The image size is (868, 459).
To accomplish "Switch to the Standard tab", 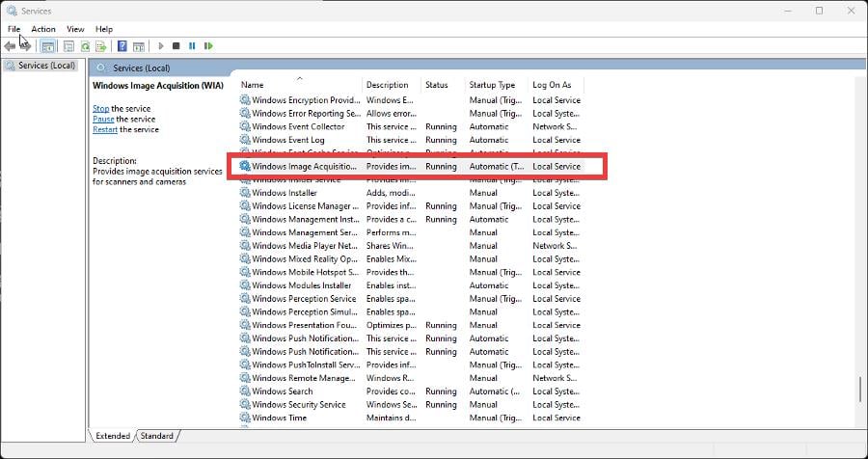I will [156, 436].
